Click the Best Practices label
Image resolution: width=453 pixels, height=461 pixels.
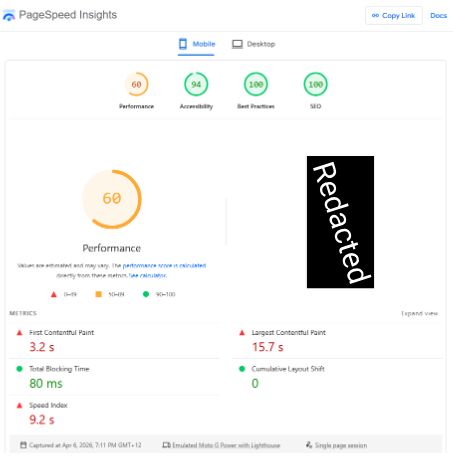[x=256, y=106]
